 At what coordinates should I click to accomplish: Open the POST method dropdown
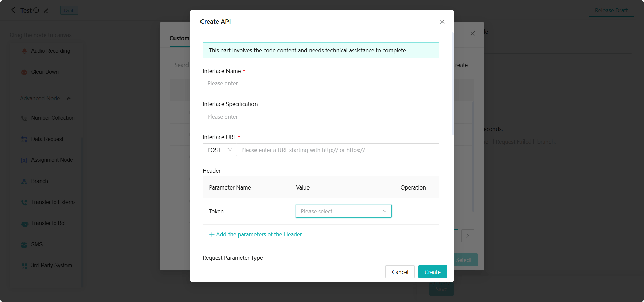pos(219,150)
